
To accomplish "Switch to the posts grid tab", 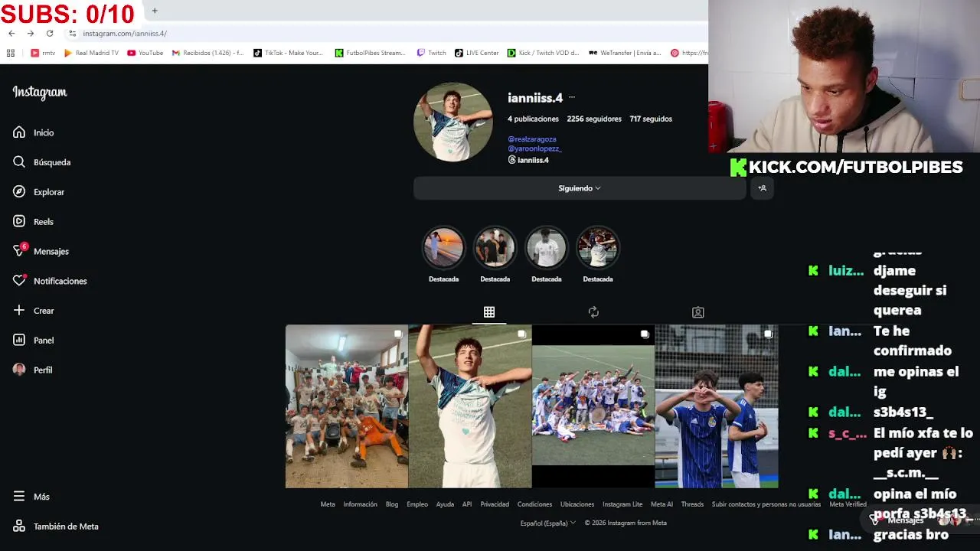I will [488, 312].
